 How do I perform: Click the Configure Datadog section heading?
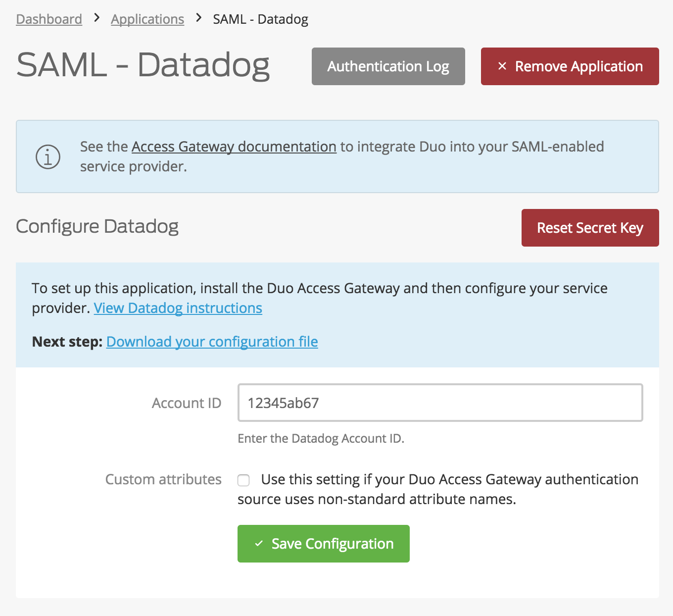[x=97, y=226]
